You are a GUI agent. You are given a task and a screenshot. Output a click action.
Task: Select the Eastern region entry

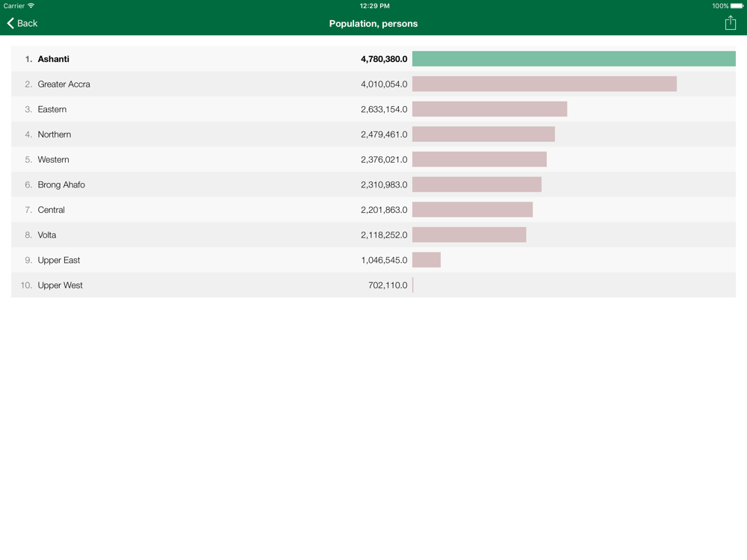coord(52,109)
